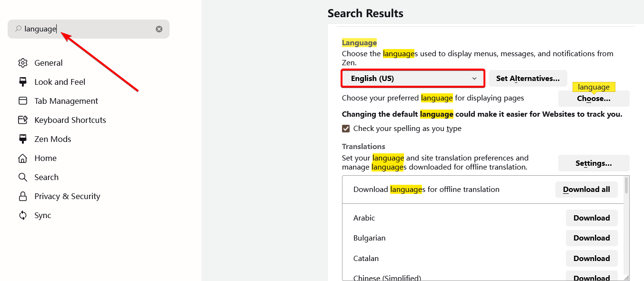Download the Bulgarian translation language
The width and height of the screenshot is (644, 281).
592,238
